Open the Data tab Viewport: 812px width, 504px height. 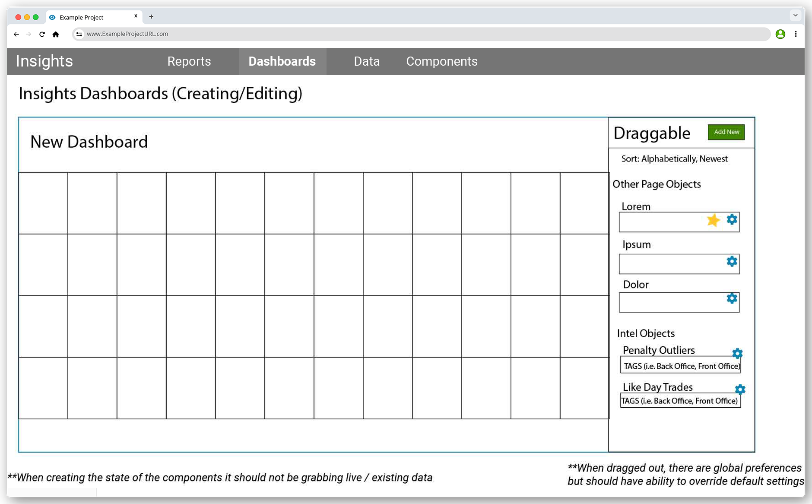click(x=367, y=61)
